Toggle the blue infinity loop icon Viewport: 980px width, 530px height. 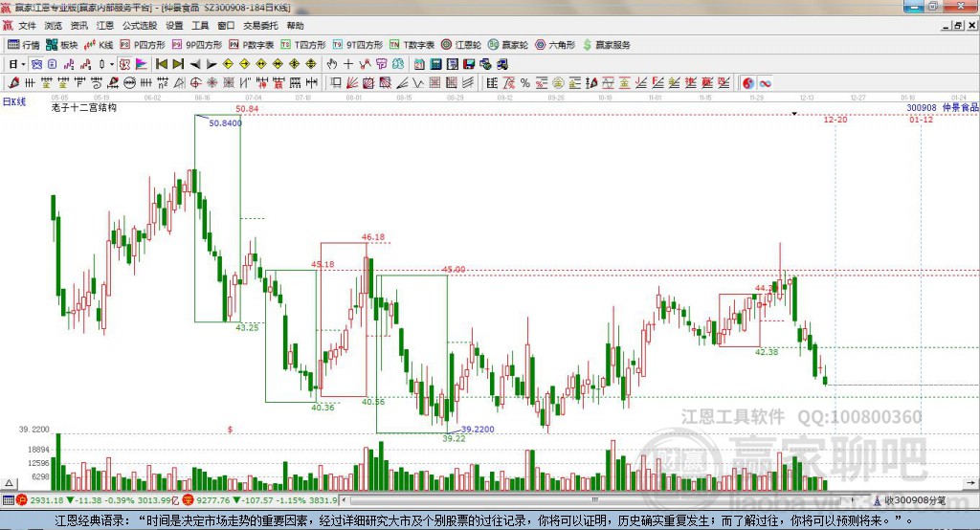pyautogui.click(x=765, y=83)
